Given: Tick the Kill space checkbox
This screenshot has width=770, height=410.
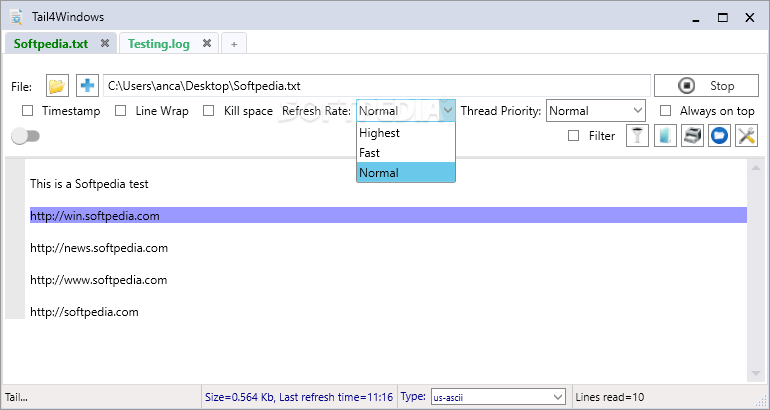Looking at the screenshot, I should [209, 111].
